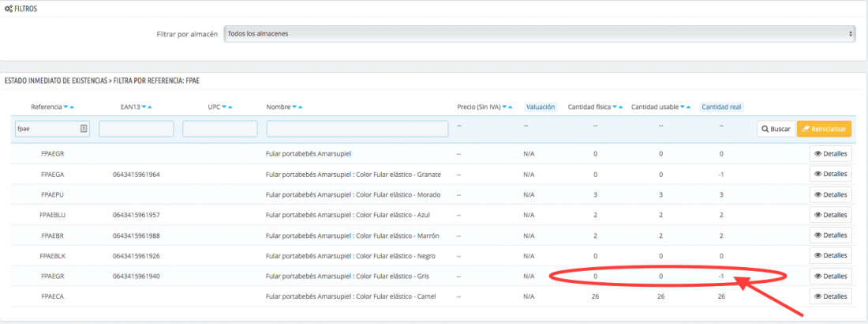
Task: Click the up sort arrow beside EAN13
Action: click(151, 107)
